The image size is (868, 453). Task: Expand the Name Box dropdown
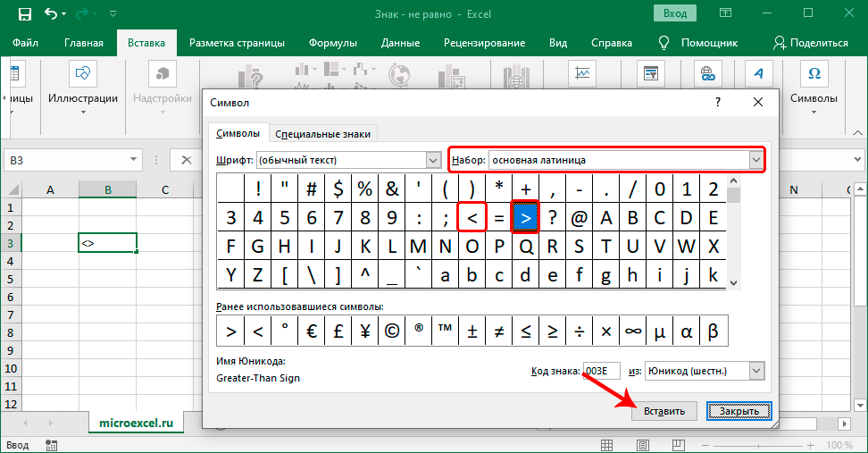point(133,160)
